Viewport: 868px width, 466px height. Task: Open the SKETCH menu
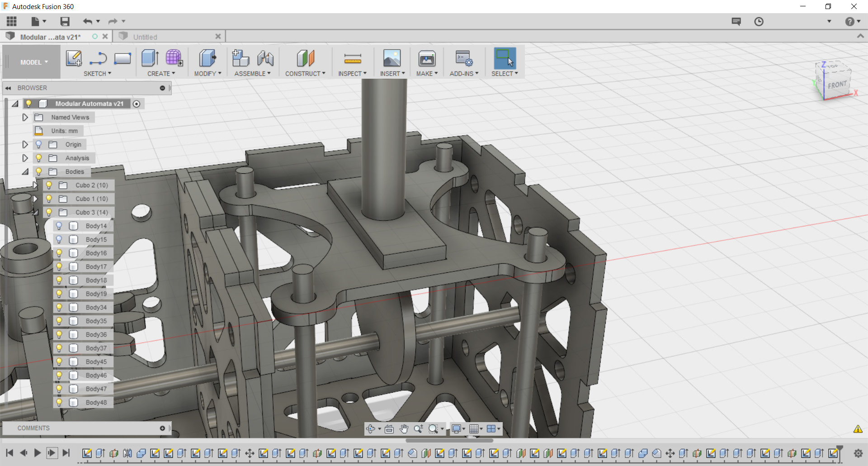[x=97, y=73]
